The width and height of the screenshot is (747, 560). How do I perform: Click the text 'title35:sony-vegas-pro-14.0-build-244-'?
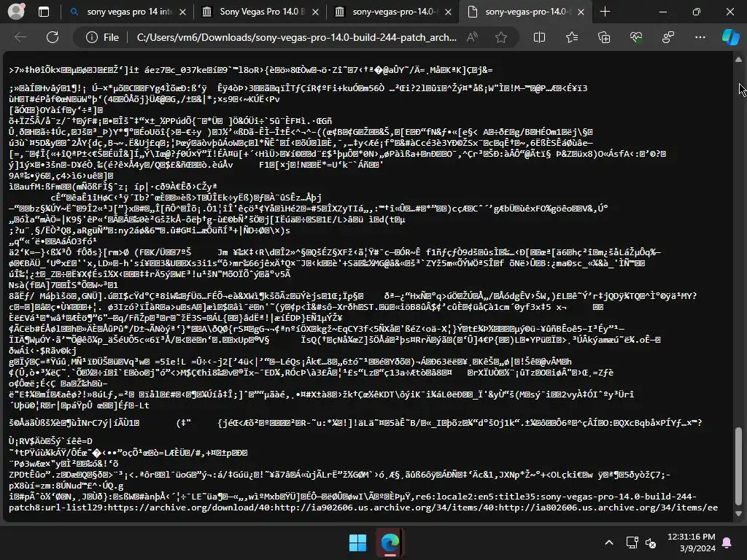[597, 496]
